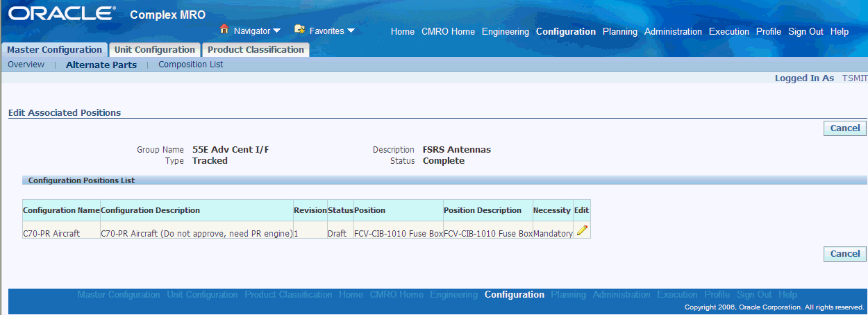Click the footer Administration link
The image size is (868, 315).
pos(622,295)
